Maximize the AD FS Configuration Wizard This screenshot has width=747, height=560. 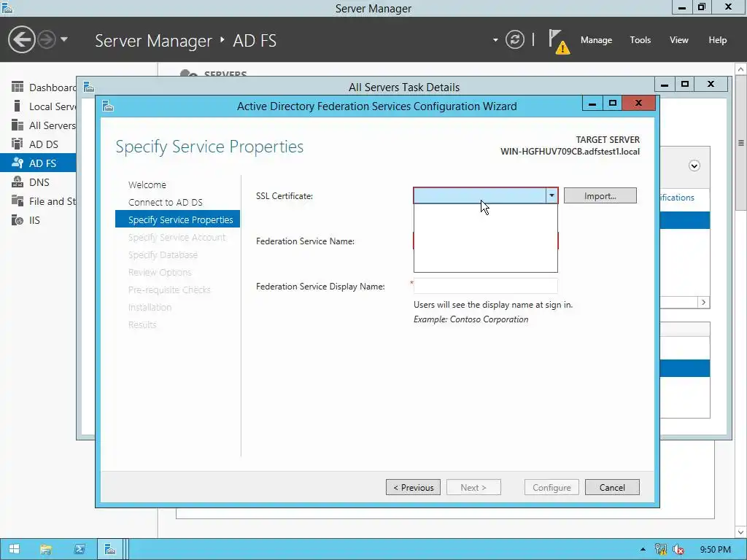point(613,104)
